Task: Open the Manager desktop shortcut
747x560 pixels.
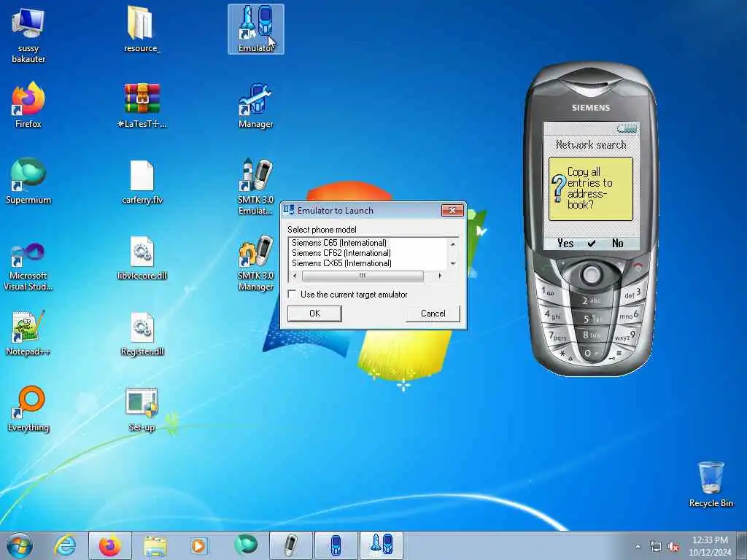Action: click(256, 105)
